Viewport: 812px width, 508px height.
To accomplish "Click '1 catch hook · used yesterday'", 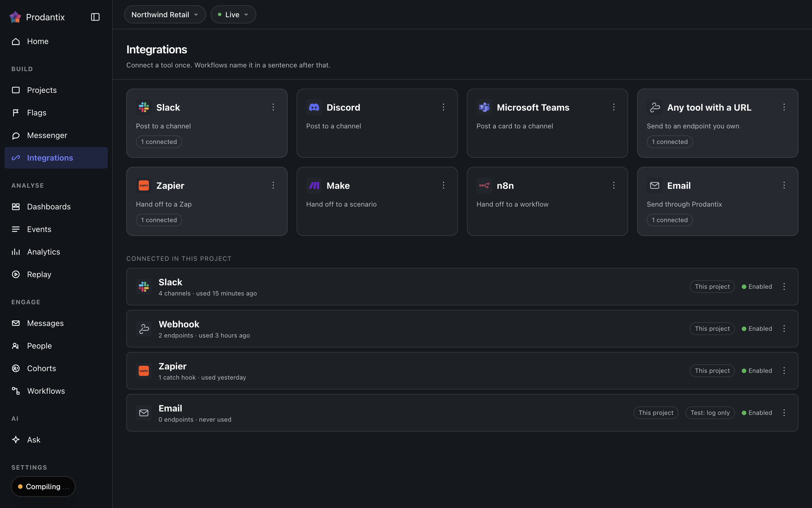I will [202, 377].
